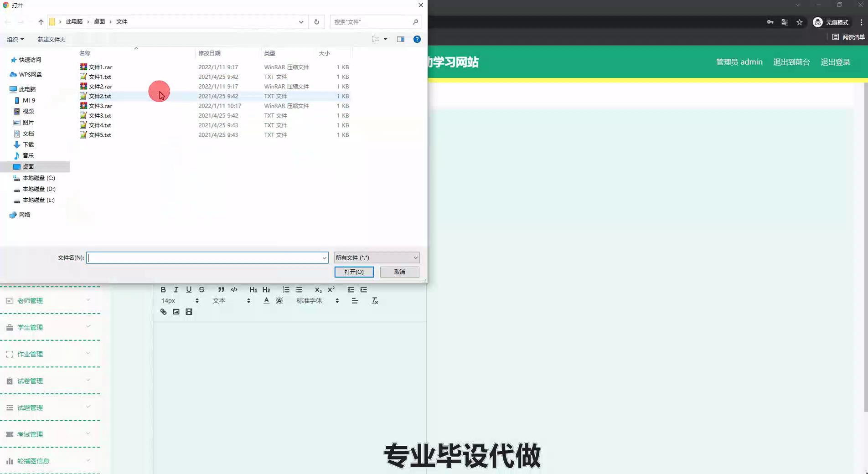Click the superscript icon

[x=331, y=289]
